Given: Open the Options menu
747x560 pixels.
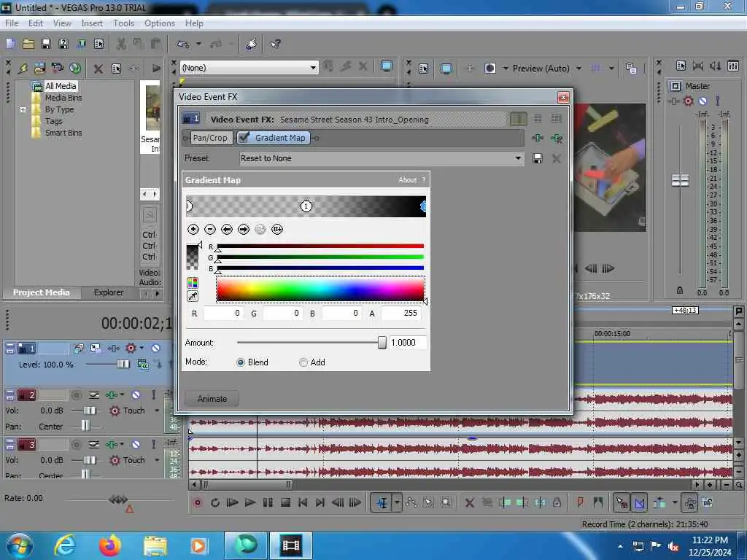Looking at the screenshot, I should 160,23.
